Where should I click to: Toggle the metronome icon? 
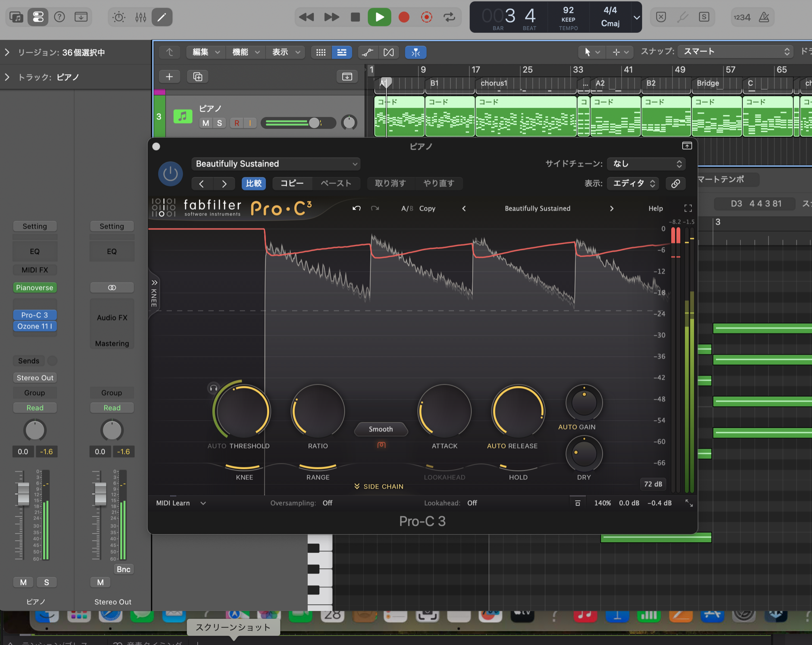[764, 17]
